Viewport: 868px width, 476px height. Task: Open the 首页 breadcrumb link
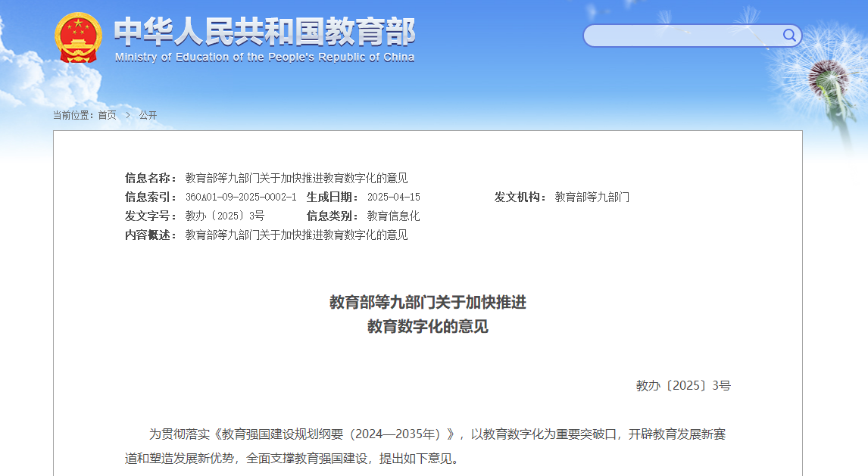pos(108,115)
